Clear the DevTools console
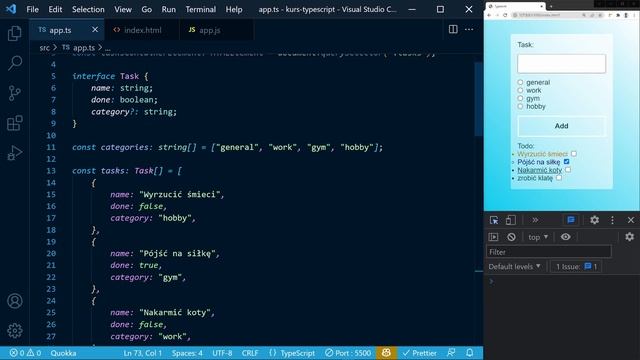The height and width of the screenshot is (360, 640). pyautogui.click(x=511, y=237)
